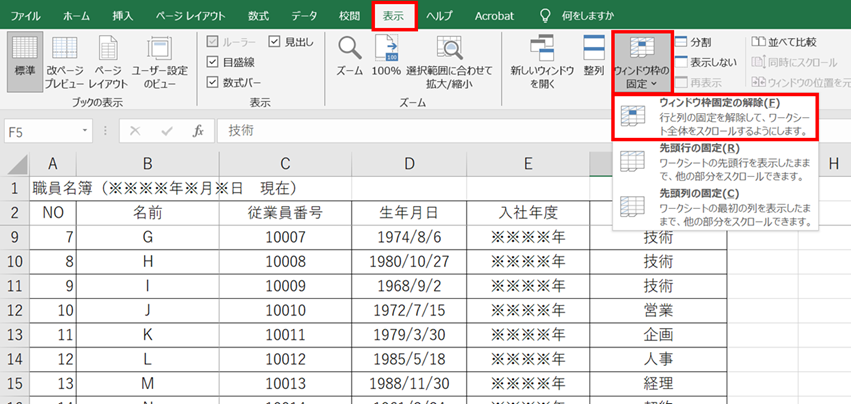Click the 分割 split button

pos(700,42)
